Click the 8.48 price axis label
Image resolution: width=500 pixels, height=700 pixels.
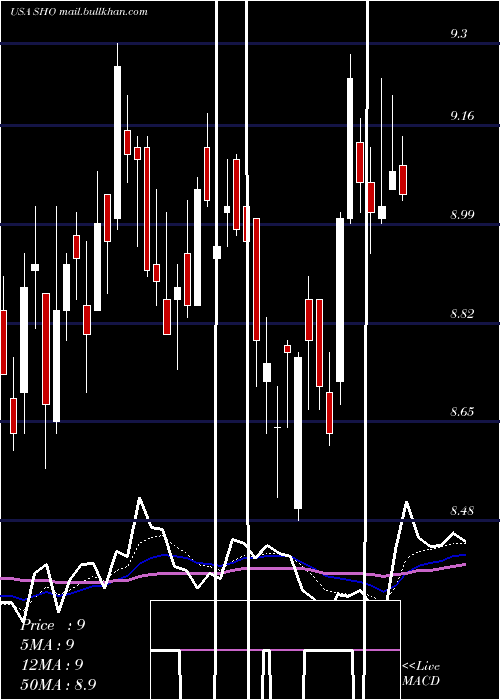[462, 510]
